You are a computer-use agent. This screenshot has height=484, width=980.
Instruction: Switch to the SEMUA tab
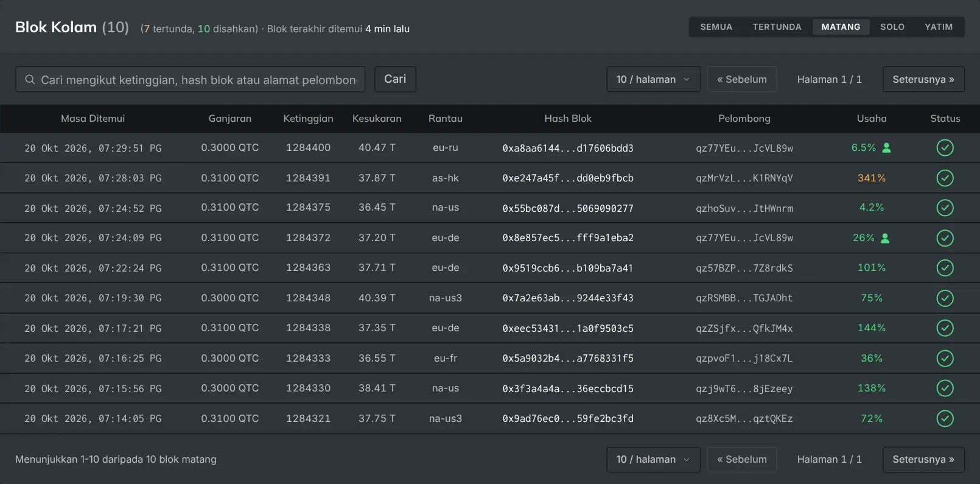click(x=716, y=27)
